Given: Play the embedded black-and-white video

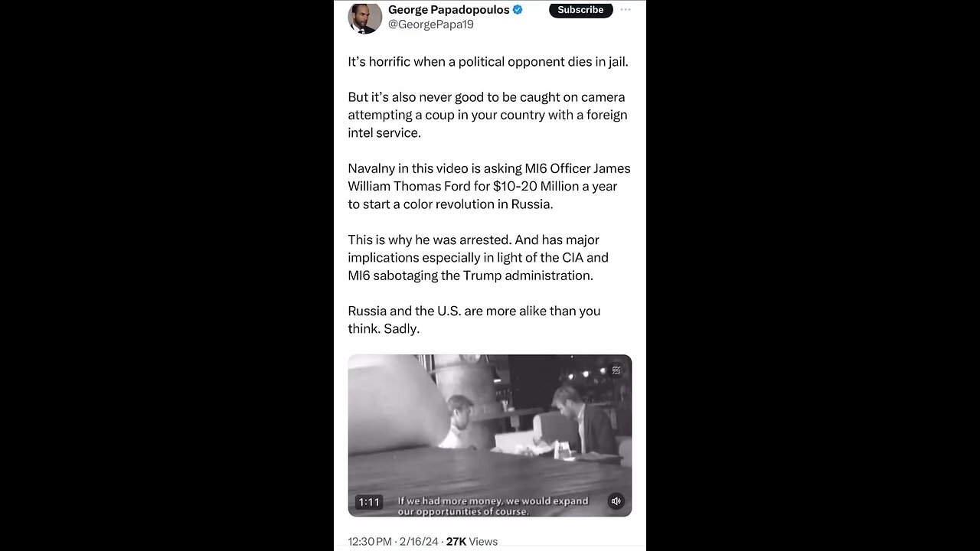Looking at the screenshot, I should pos(490,435).
